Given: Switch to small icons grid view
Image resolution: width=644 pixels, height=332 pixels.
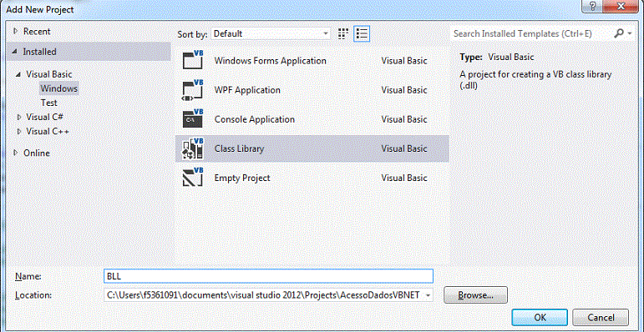Looking at the screenshot, I should [x=343, y=33].
